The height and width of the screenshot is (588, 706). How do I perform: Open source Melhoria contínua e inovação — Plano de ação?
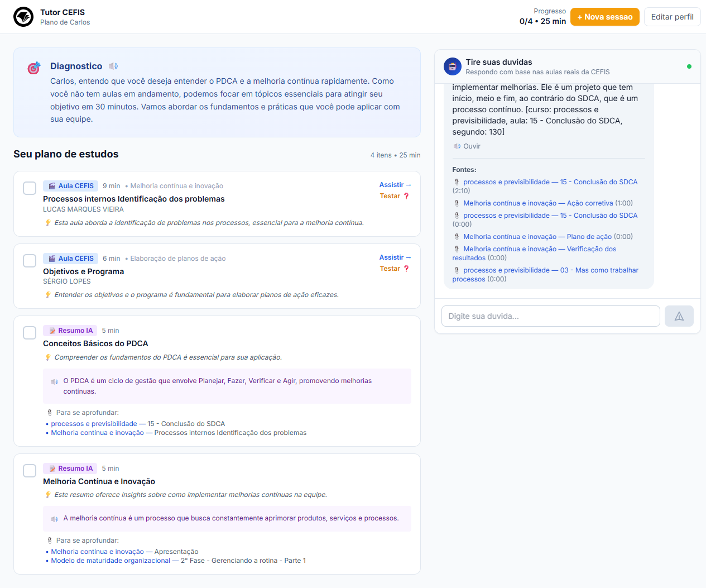[538, 237]
